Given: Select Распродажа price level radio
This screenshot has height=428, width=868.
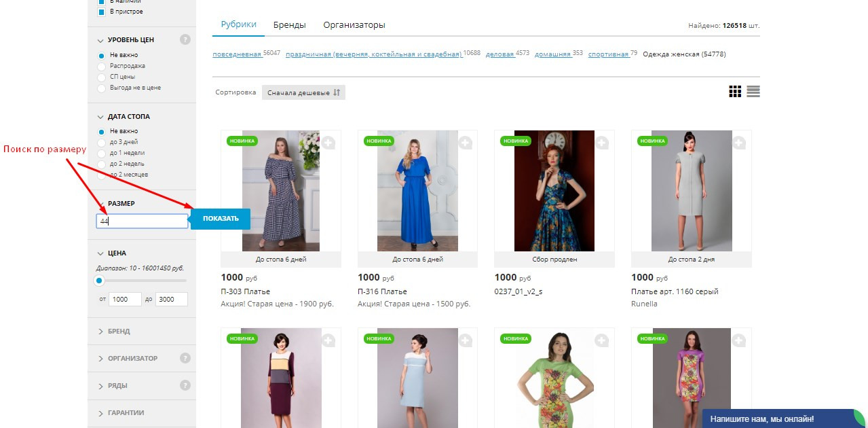Looking at the screenshot, I should 102,66.
